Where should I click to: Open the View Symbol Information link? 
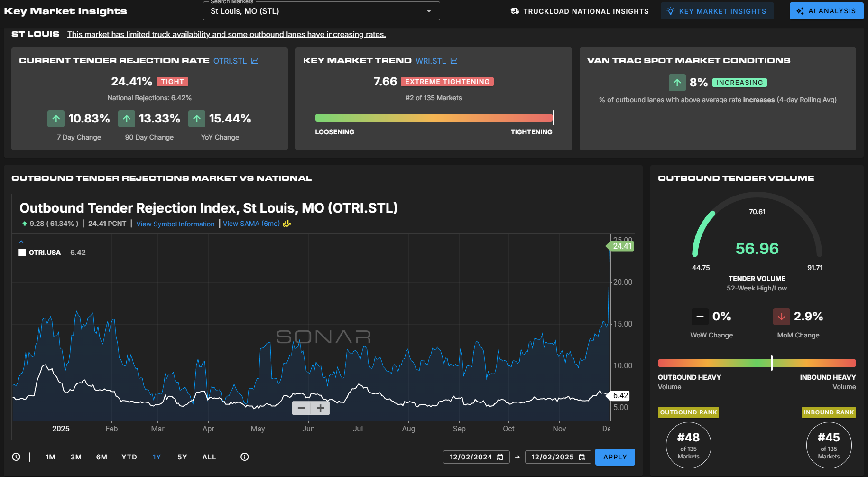(x=175, y=224)
